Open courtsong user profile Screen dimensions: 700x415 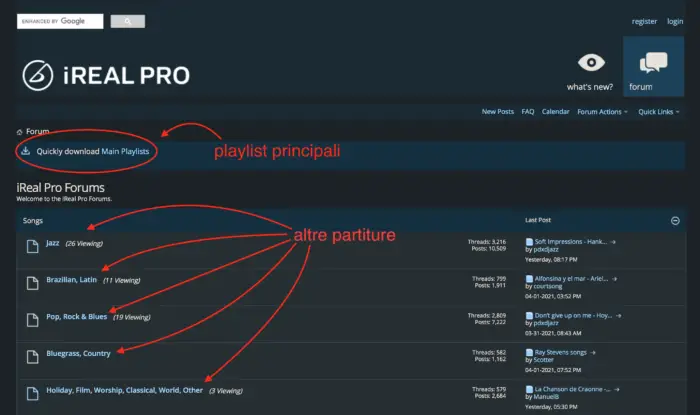(548, 286)
